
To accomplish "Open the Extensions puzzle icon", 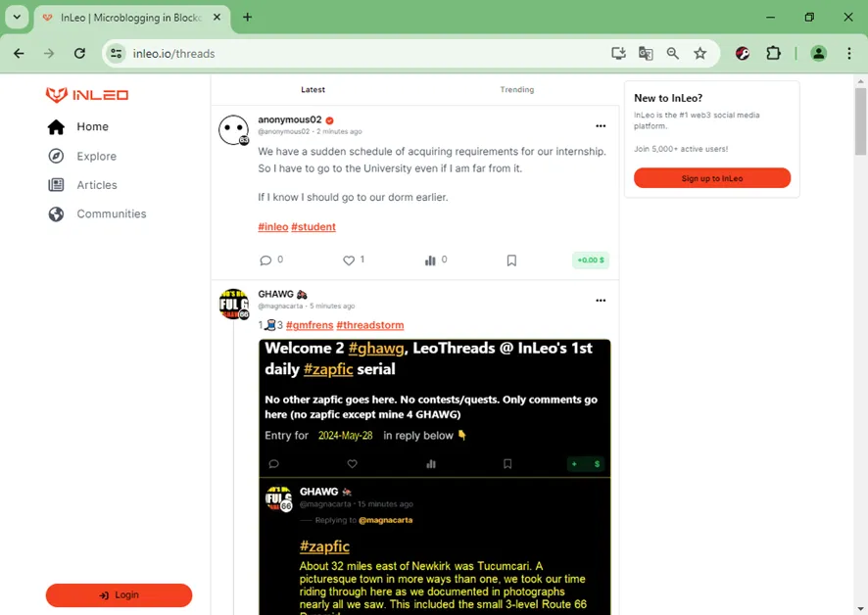I will point(773,53).
